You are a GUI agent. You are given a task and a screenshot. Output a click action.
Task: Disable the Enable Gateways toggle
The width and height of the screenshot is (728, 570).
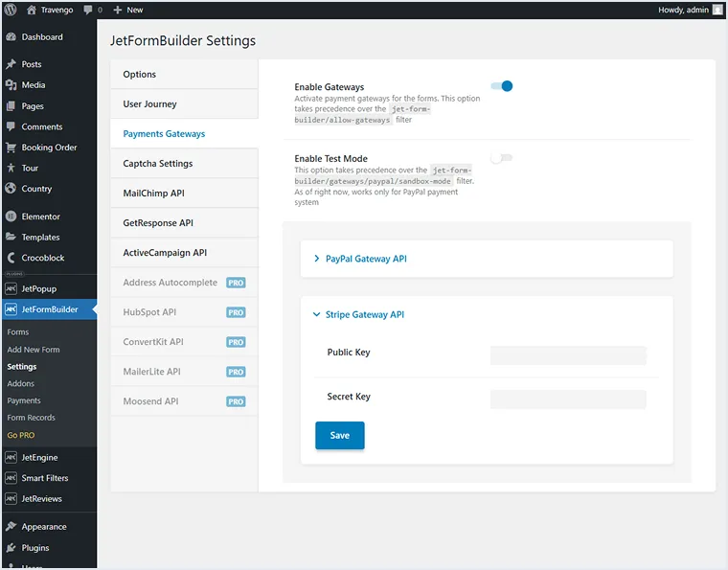pos(502,86)
